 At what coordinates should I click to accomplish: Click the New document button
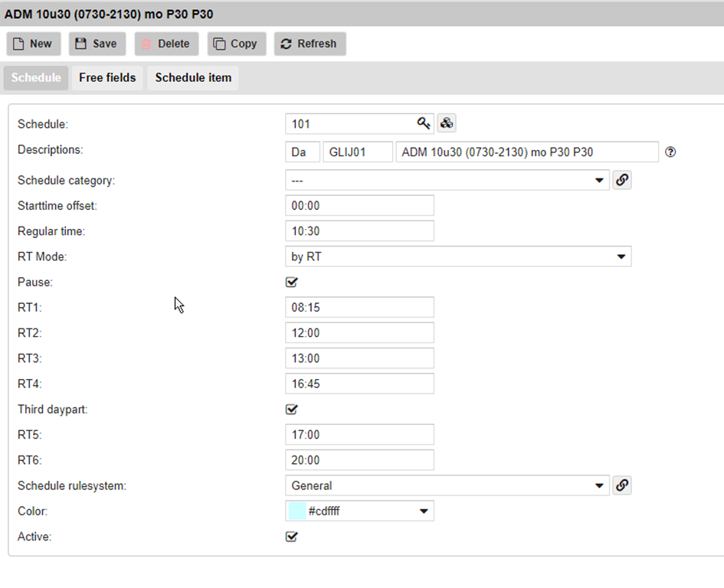(x=33, y=44)
